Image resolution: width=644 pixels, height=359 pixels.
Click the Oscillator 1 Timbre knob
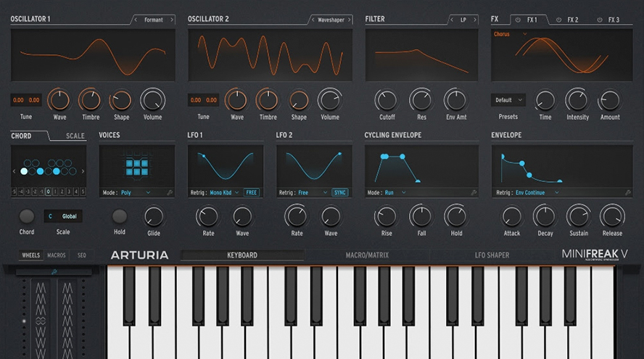[91, 100]
